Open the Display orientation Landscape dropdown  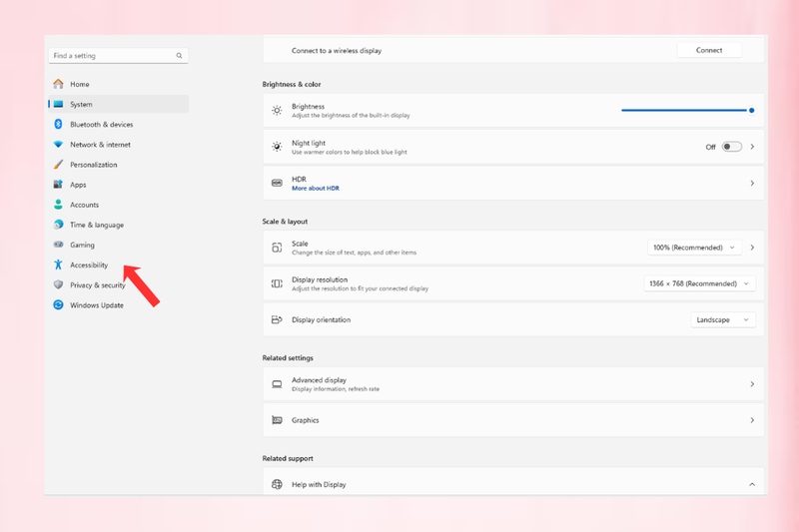(722, 319)
